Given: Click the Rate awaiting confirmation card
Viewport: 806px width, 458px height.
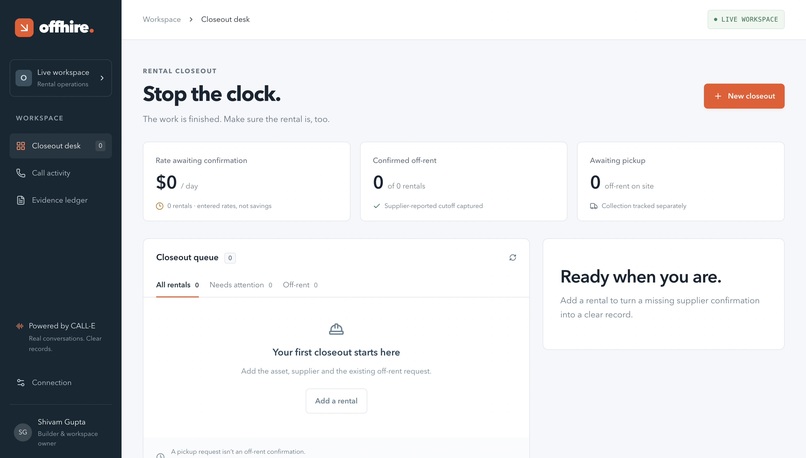Looking at the screenshot, I should pyautogui.click(x=247, y=181).
